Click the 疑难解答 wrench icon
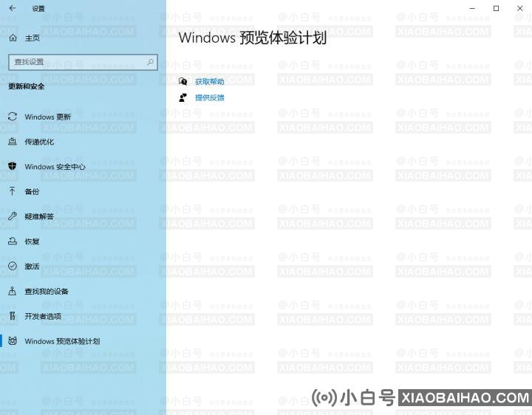 click(x=13, y=216)
